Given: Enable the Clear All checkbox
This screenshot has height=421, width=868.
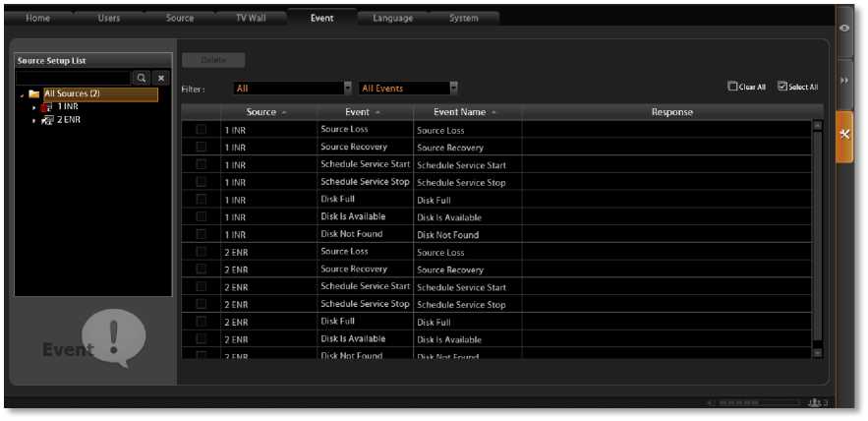Looking at the screenshot, I should coord(732,87).
